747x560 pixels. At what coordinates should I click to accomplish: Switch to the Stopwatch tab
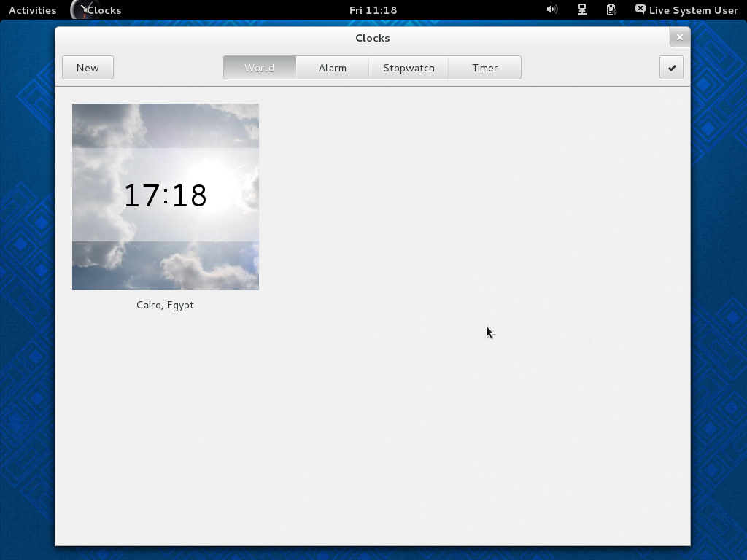(x=409, y=68)
